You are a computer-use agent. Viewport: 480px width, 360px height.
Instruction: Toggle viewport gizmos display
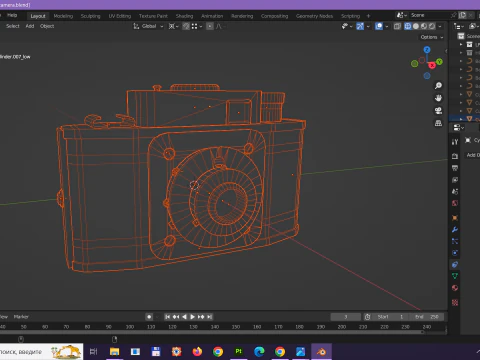tap(360, 26)
